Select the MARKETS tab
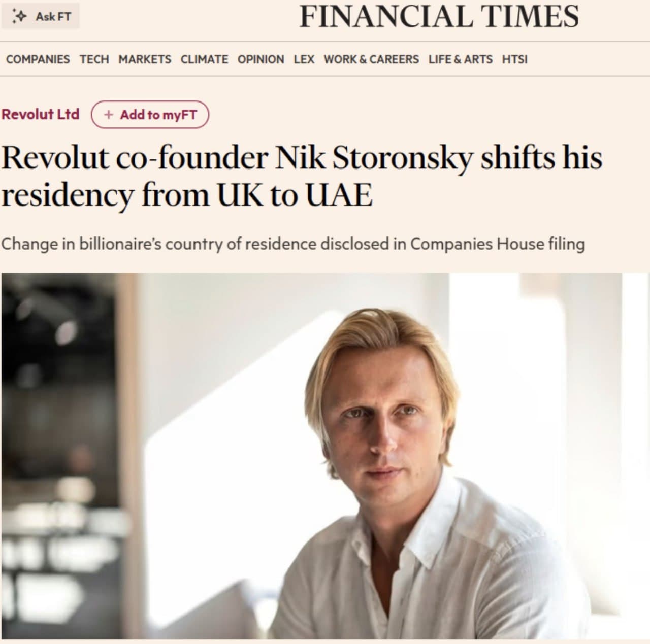 [x=144, y=59]
